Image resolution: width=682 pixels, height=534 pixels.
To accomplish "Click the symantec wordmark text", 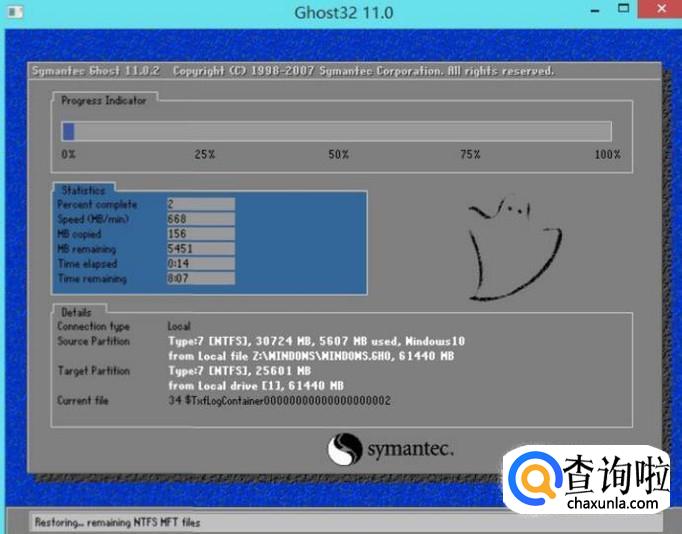I will (411, 449).
